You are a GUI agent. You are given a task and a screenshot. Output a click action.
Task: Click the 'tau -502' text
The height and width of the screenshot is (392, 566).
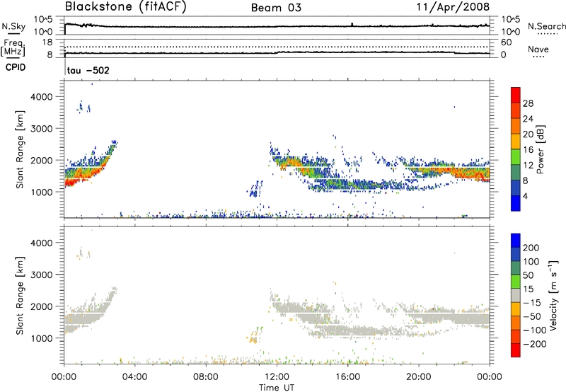tap(88, 70)
